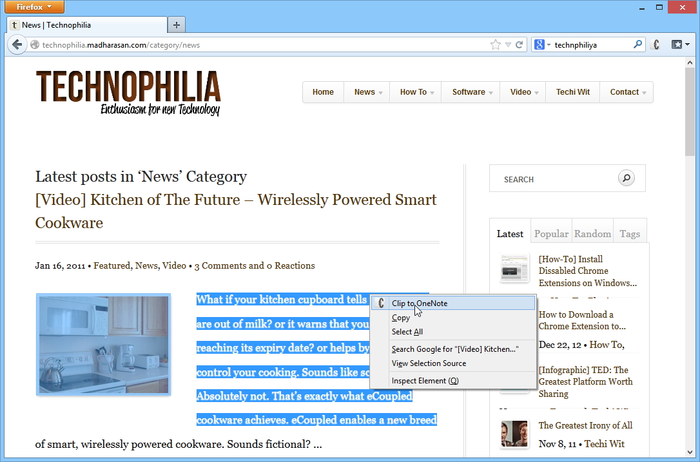Open the bookmarks menu toolbar button
The height and width of the screenshot is (462, 700).
[x=680, y=45]
